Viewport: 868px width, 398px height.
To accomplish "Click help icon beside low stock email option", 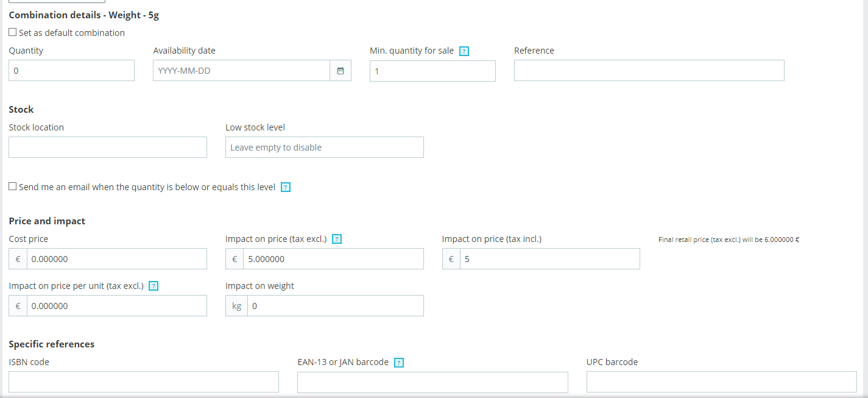I will 286,187.
